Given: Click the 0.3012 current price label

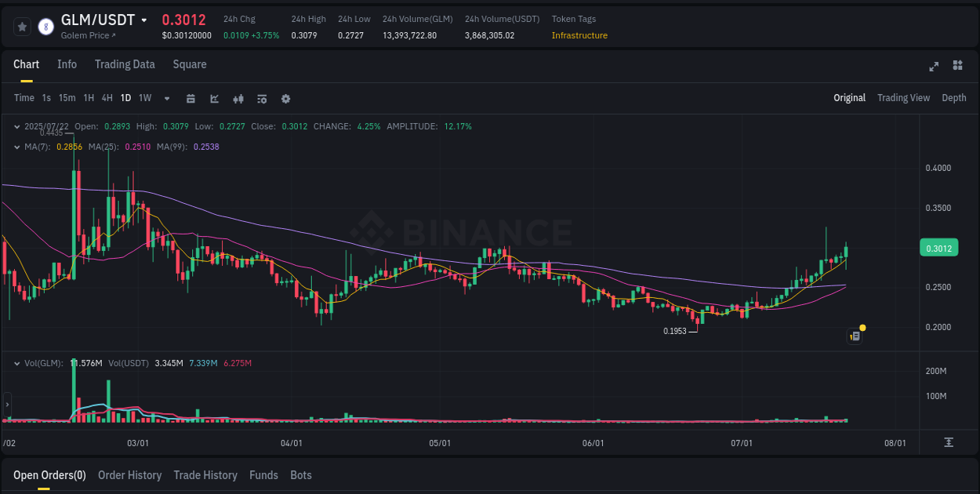Looking at the screenshot, I should coord(938,247).
